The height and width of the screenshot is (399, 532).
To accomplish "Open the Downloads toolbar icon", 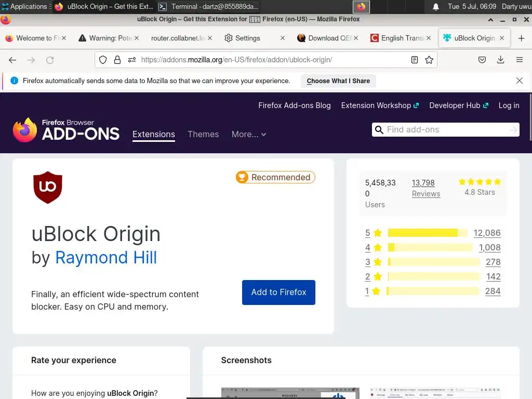I will tap(500, 60).
